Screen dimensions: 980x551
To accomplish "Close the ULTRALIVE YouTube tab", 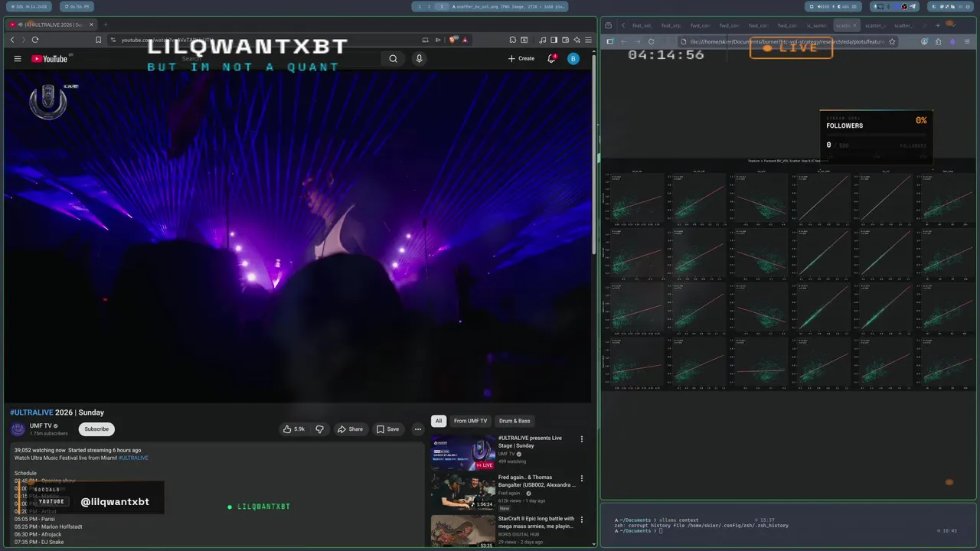I will coord(91,24).
